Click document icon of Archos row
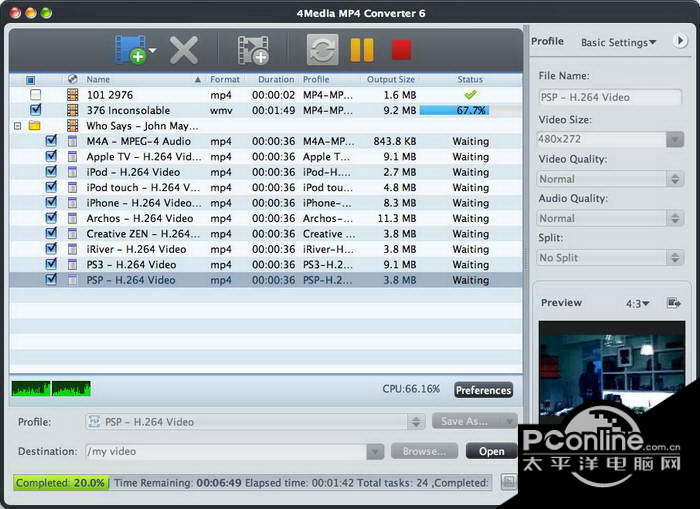This screenshot has height=509, width=700. pyautogui.click(x=72, y=218)
